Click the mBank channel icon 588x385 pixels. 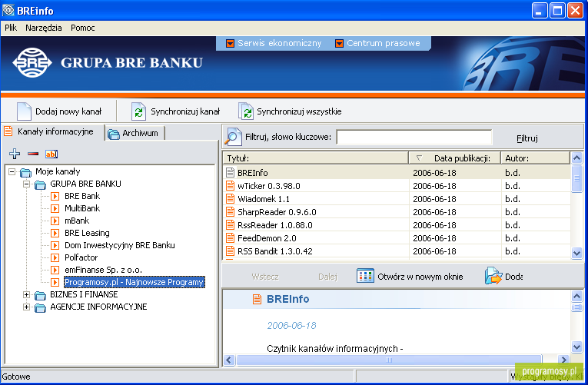pyautogui.click(x=55, y=221)
